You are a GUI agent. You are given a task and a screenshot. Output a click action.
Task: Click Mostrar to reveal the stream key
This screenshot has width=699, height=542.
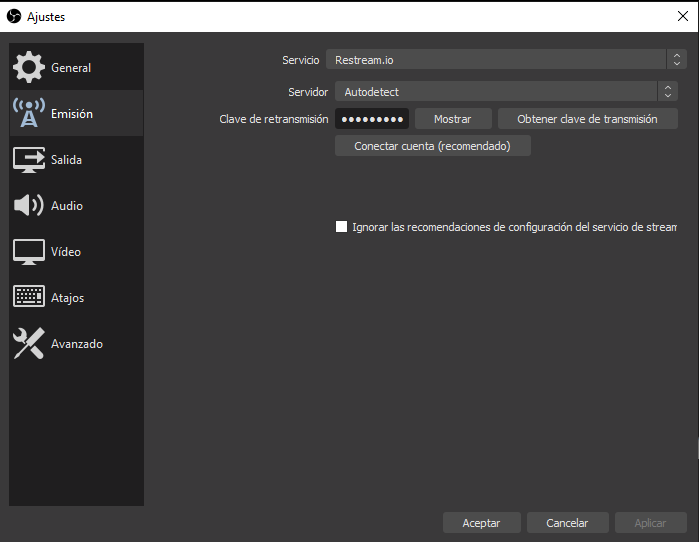point(453,119)
